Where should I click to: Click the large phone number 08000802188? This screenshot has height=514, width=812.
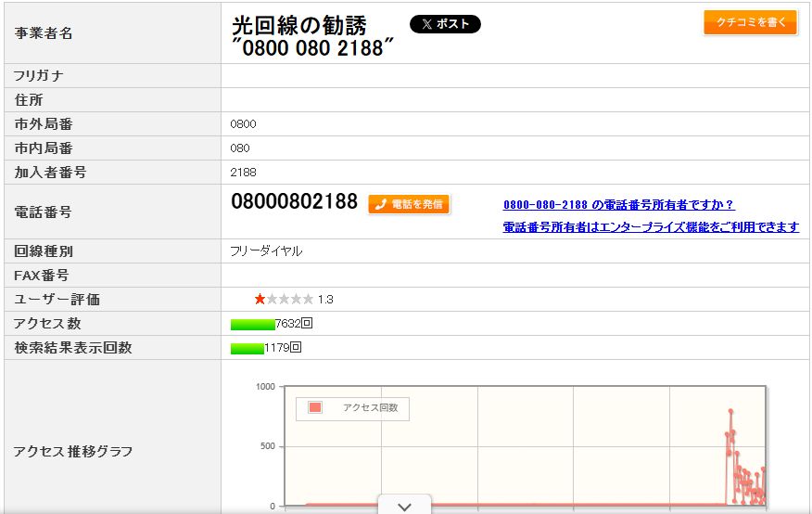pyautogui.click(x=294, y=202)
